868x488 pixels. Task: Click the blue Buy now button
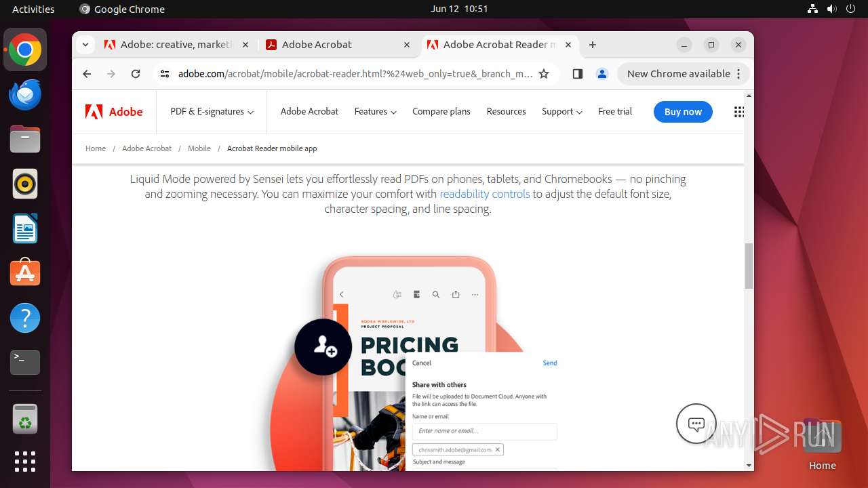coord(683,112)
